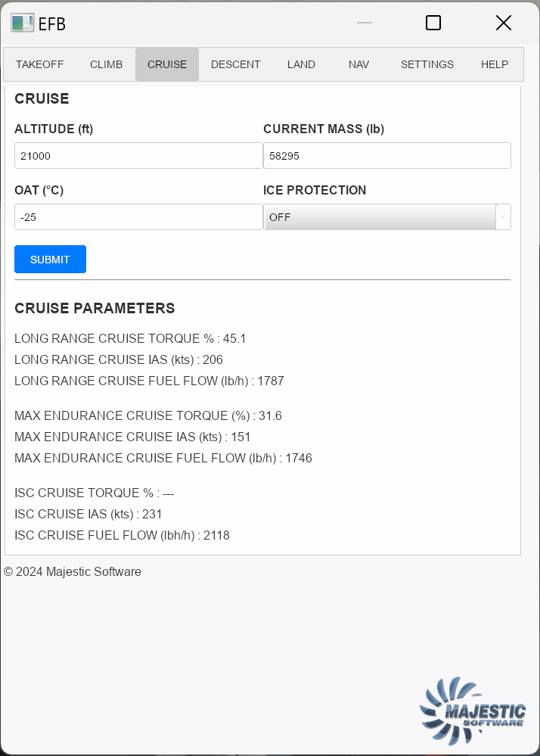540x756 pixels.
Task: Click the CURRENT MASS (lb) field
Action: [x=386, y=156]
